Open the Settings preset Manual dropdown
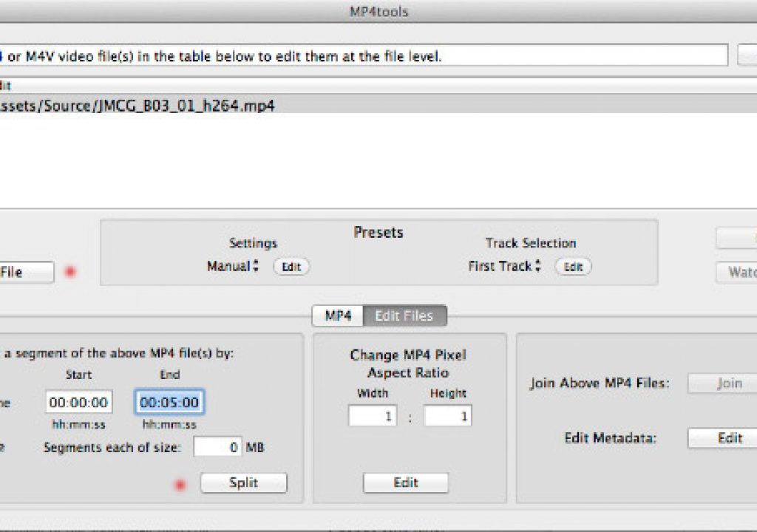Screen dimensions: 757x532 pyautogui.click(x=233, y=266)
